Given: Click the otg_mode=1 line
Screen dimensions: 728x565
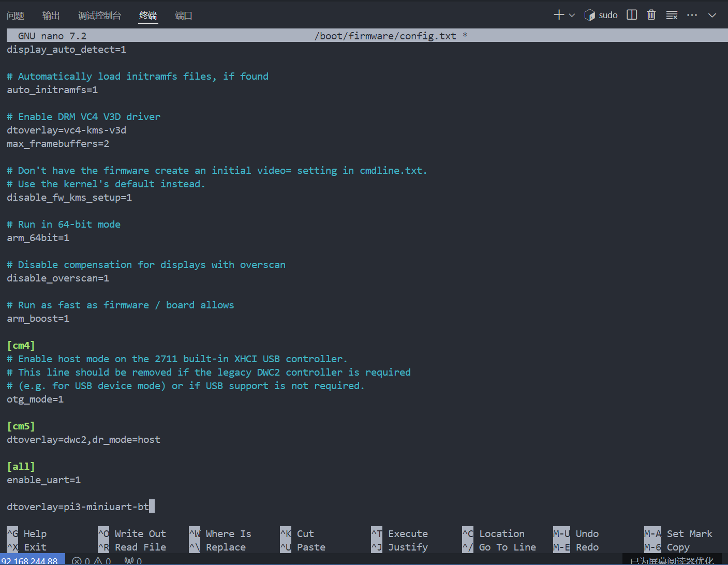Looking at the screenshot, I should pyautogui.click(x=35, y=399).
